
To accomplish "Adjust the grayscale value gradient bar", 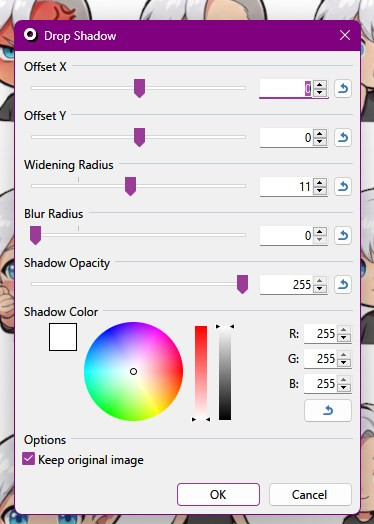I will [x=225, y=373].
